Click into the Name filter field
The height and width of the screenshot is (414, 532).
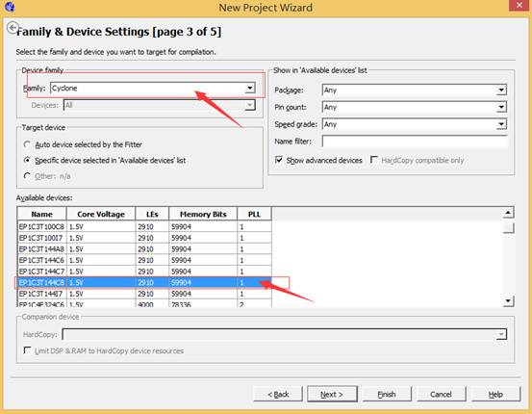(415, 142)
